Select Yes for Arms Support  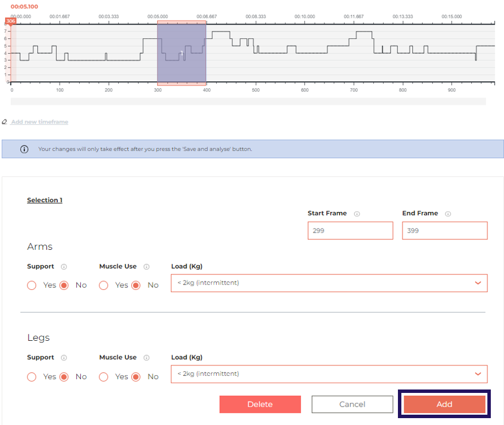click(32, 285)
